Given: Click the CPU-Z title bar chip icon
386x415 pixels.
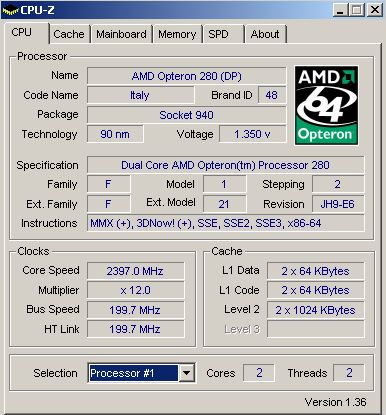Looking at the screenshot, I should pos(10,10).
